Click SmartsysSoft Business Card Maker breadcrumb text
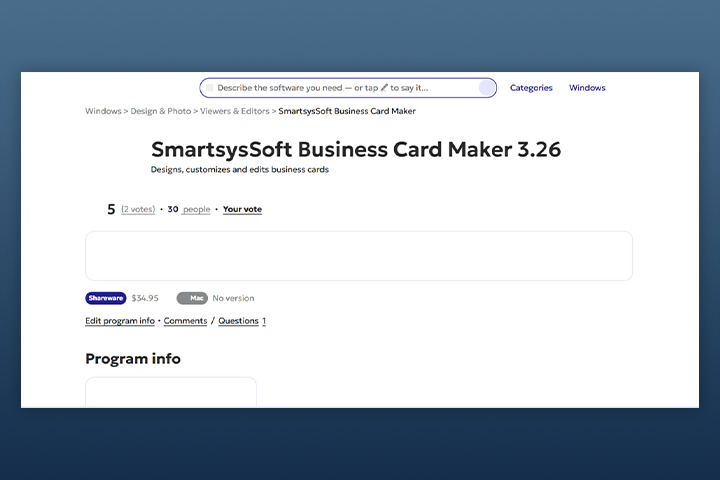 coord(347,111)
